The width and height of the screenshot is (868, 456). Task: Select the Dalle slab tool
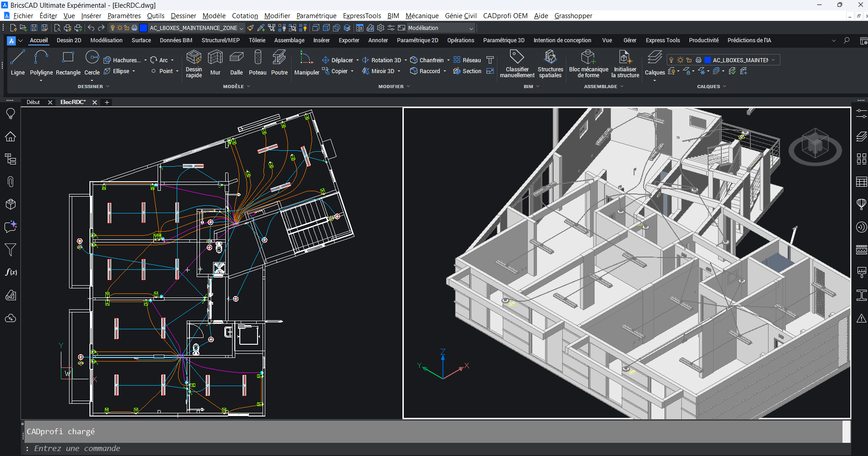[236, 63]
